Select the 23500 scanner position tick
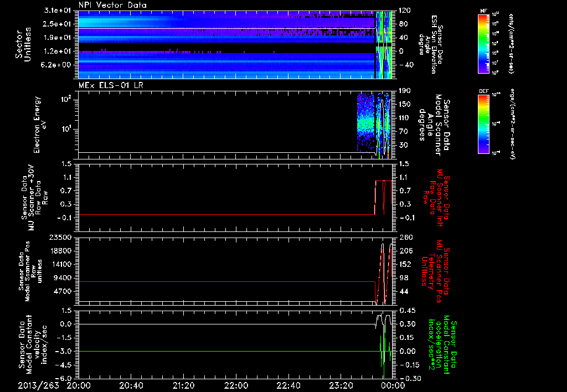Image resolution: width=567 pixels, height=392 pixels. coord(60,237)
